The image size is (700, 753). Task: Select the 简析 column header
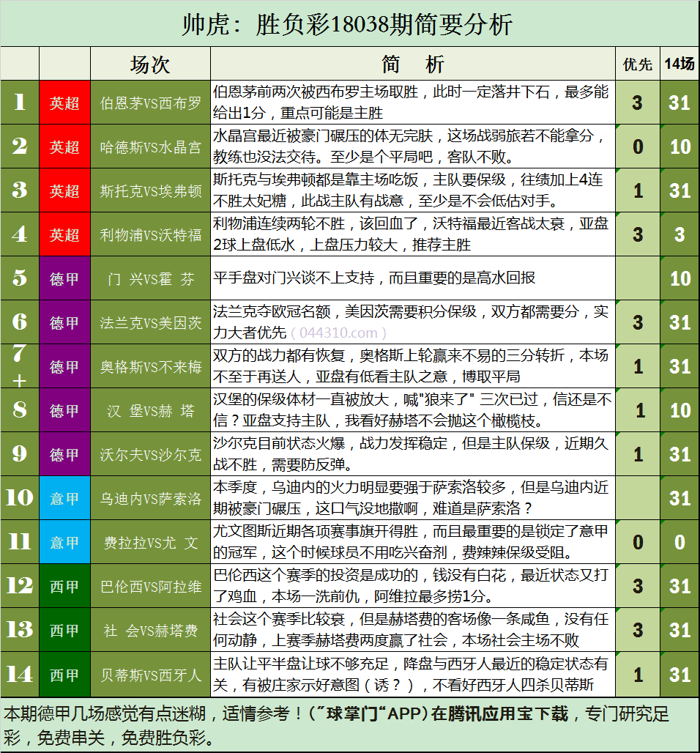(413, 64)
